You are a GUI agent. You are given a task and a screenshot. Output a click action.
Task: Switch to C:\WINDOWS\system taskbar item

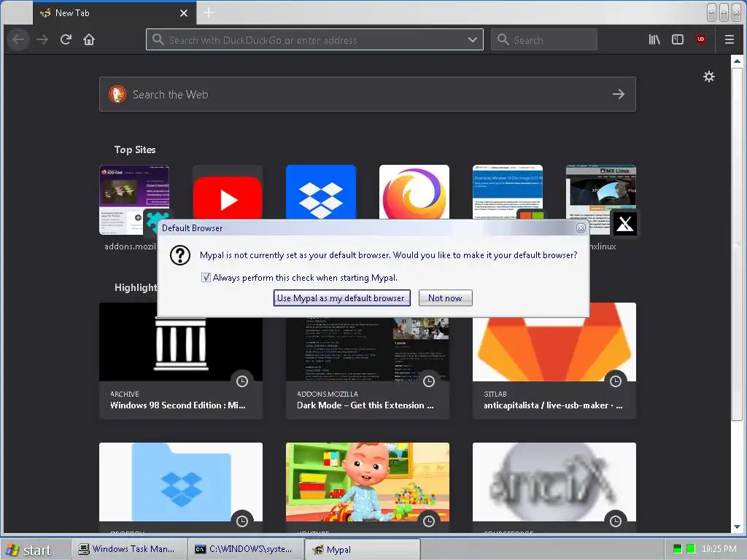tap(245, 550)
